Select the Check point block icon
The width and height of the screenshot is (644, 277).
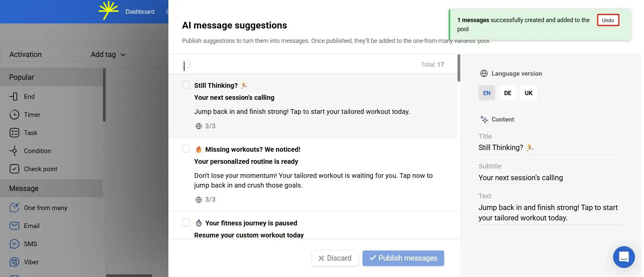15,169
